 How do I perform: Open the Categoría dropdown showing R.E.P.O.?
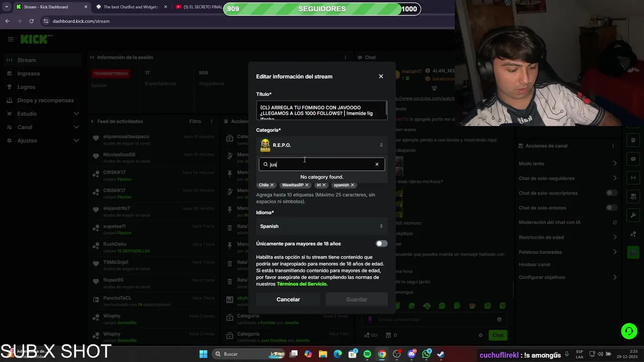click(x=322, y=145)
